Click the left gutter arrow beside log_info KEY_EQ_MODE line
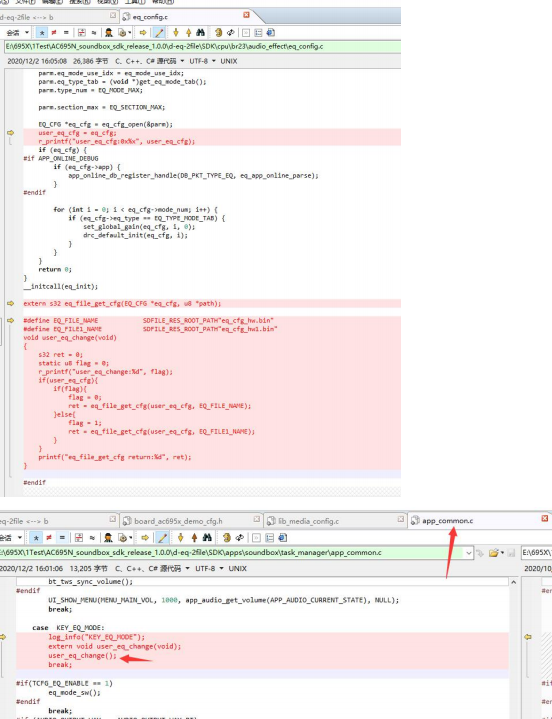This screenshot has height=719, width=552. (3, 637)
